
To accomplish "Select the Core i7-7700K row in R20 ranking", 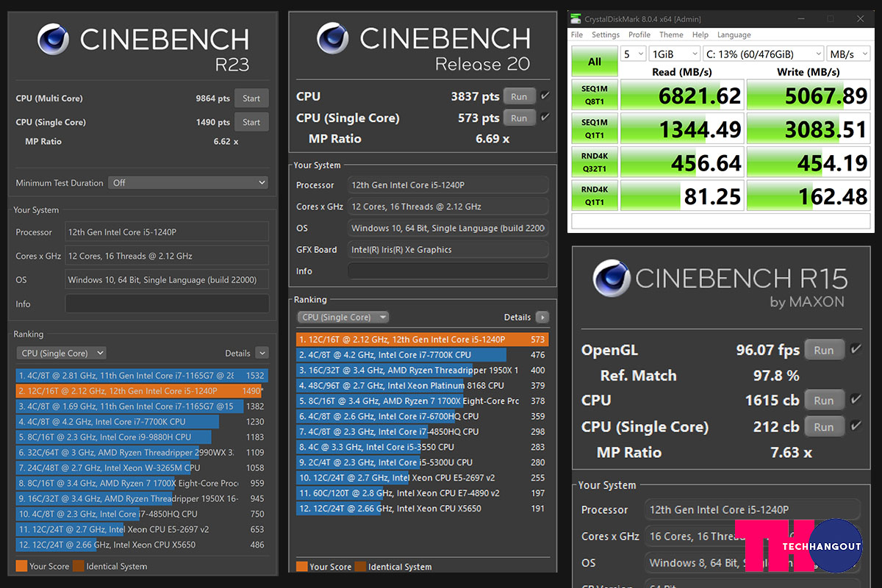I will pos(422,355).
